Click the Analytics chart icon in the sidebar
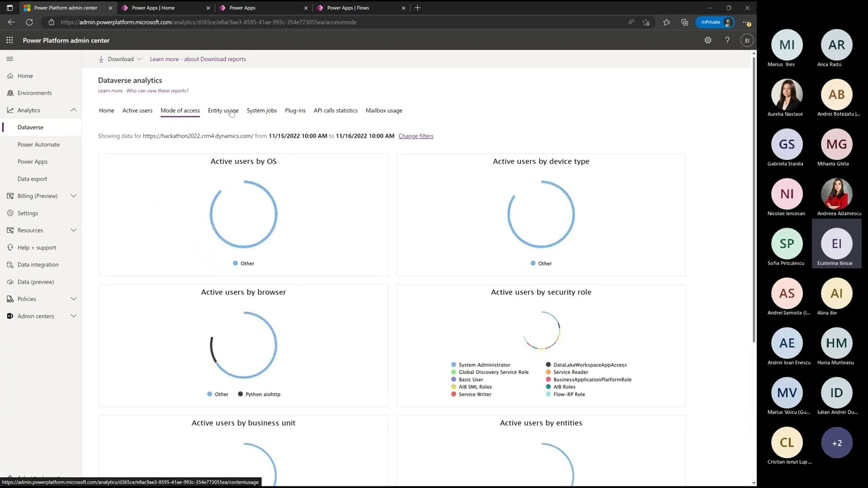The width and height of the screenshot is (868, 488). [x=10, y=110]
